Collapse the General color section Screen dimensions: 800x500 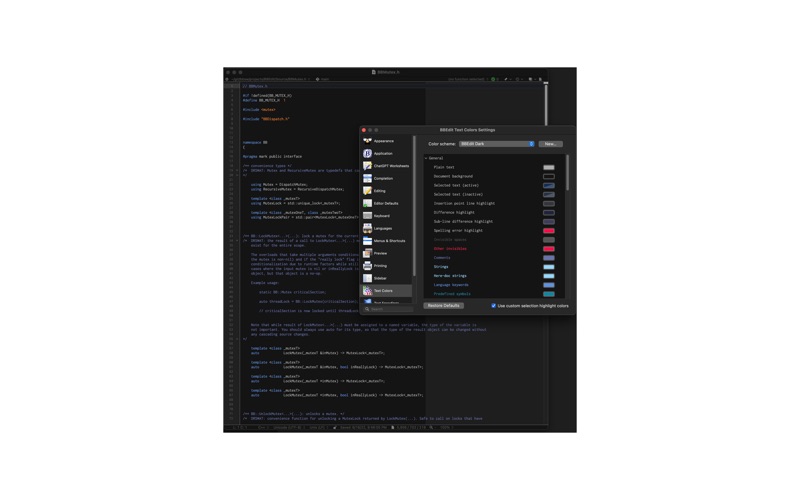[426, 158]
